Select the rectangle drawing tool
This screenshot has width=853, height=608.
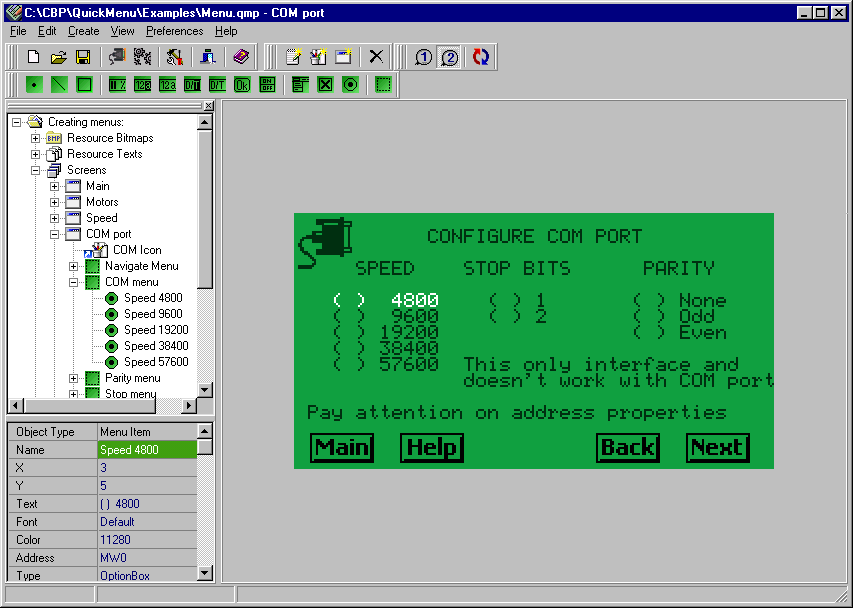84,85
